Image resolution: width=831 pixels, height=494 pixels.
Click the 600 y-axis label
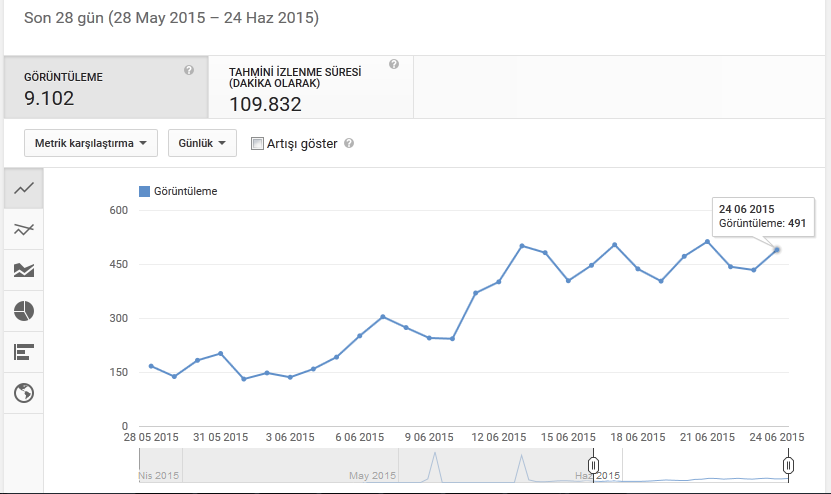click(119, 210)
